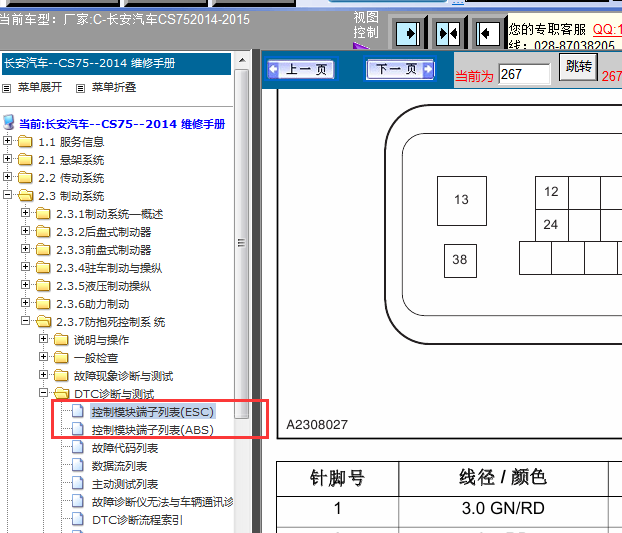
Task: Click the 针脚号 column header
Action: pyautogui.click(x=337, y=479)
